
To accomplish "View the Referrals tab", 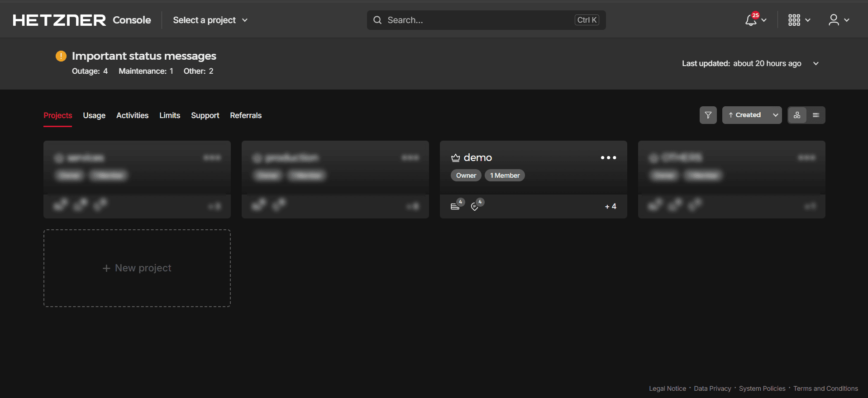I will [x=246, y=115].
